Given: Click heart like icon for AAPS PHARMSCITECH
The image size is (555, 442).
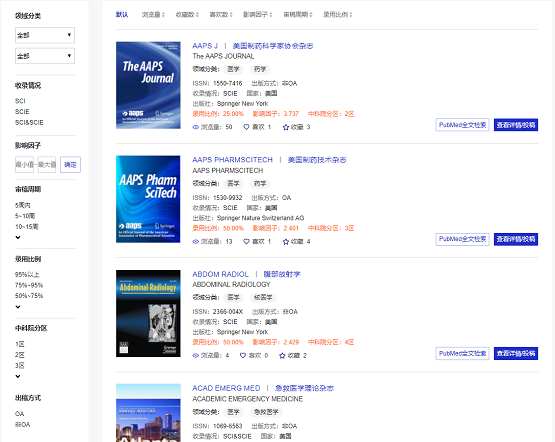Looking at the screenshot, I should click(x=246, y=241).
